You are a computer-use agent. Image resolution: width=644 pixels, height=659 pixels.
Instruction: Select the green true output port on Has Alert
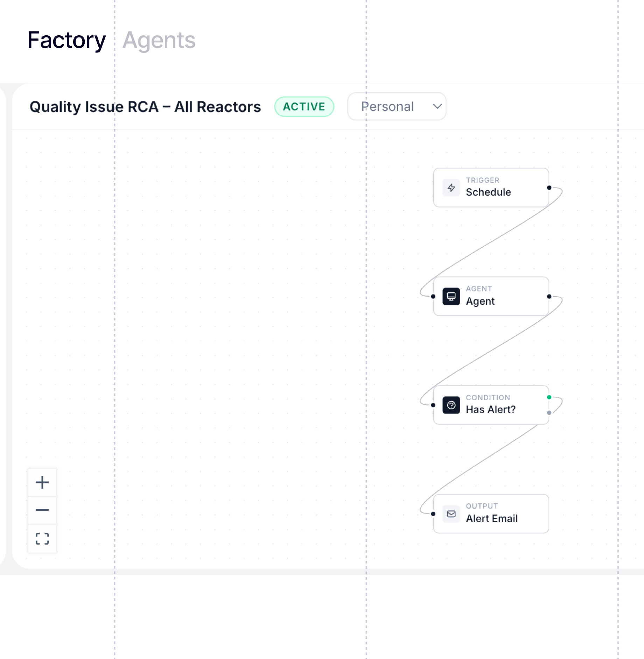pyautogui.click(x=549, y=397)
